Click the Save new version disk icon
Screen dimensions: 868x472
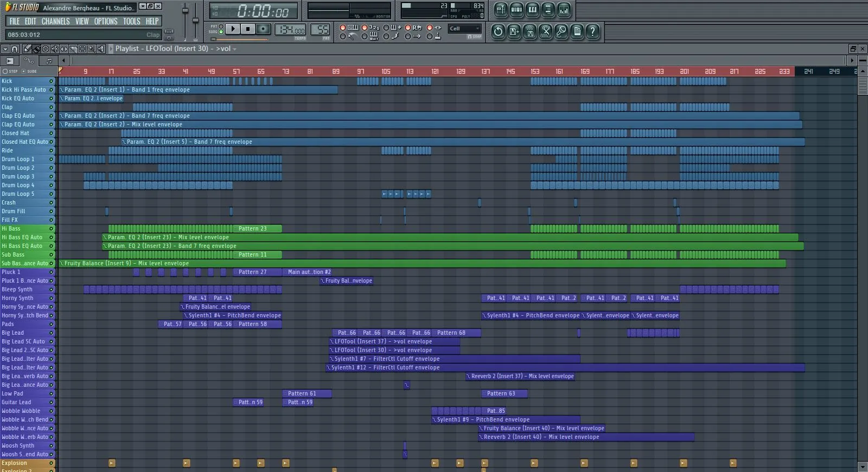514,31
